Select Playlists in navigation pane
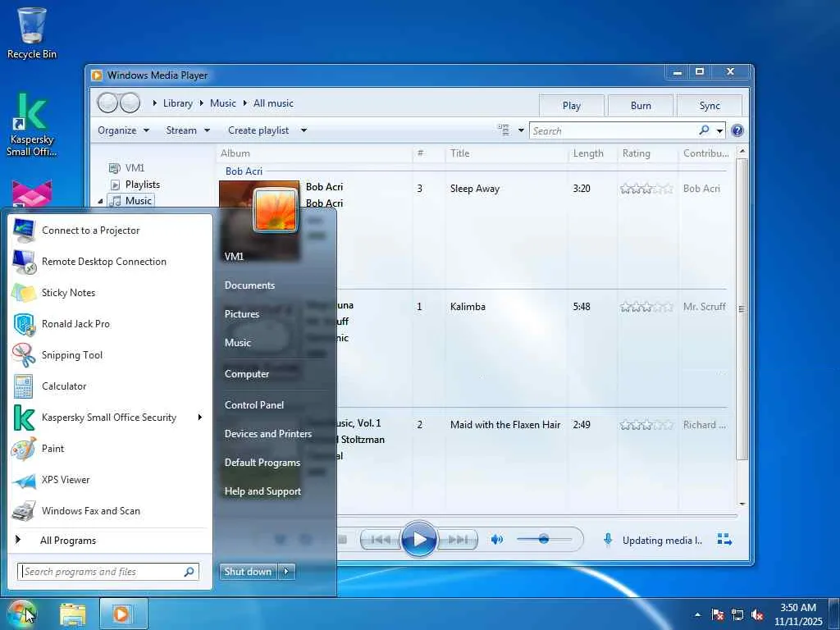Viewport: 840px width, 630px height. pos(142,185)
